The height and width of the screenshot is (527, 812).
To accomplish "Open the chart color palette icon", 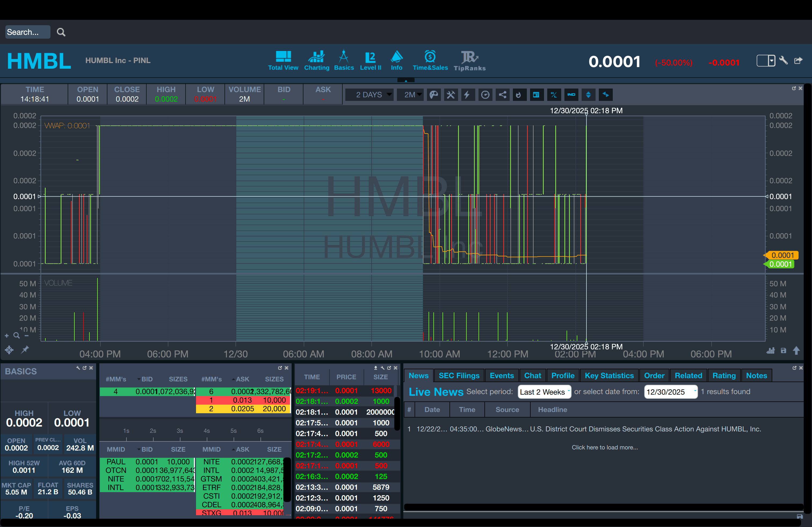I will click(x=434, y=95).
